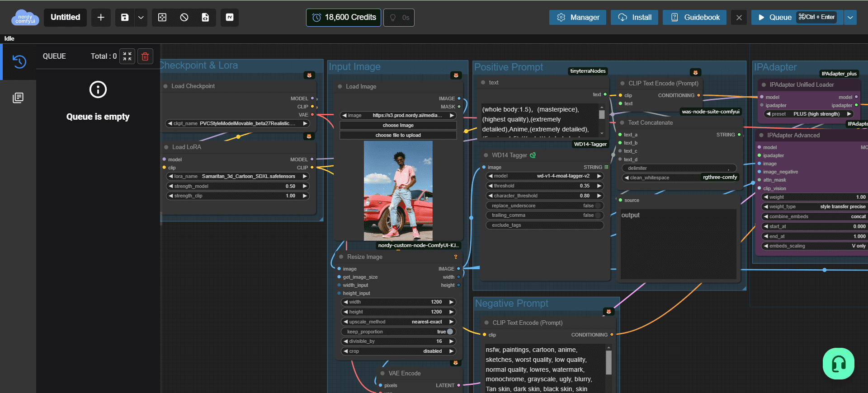Open the upscale_method nearest-exact selector
The height and width of the screenshot is (393, 868).
point(398,322)
